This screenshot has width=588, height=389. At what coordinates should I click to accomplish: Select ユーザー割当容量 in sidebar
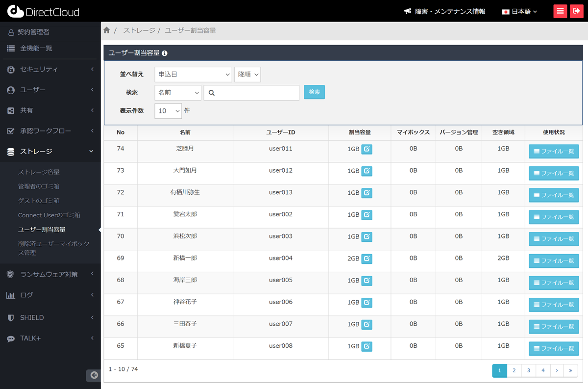42,230
